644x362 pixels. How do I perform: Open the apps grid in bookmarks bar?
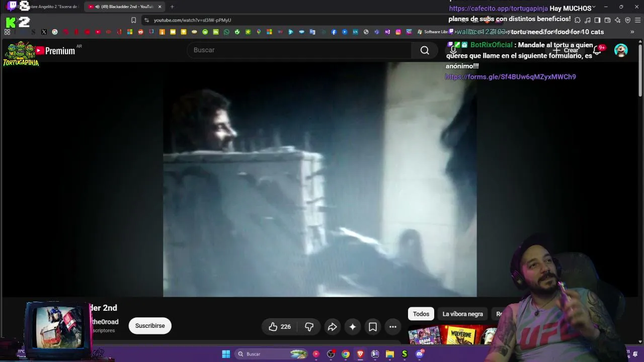click(x=7, y=32)
